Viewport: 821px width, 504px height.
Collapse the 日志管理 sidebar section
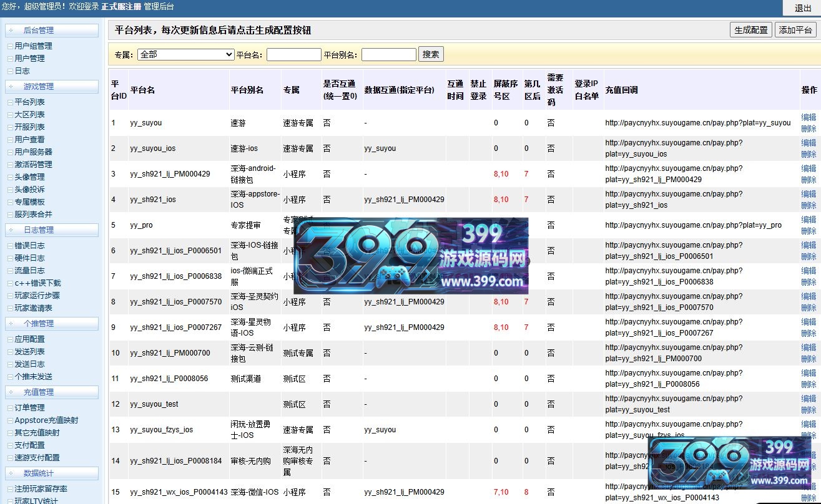[52, 230]
